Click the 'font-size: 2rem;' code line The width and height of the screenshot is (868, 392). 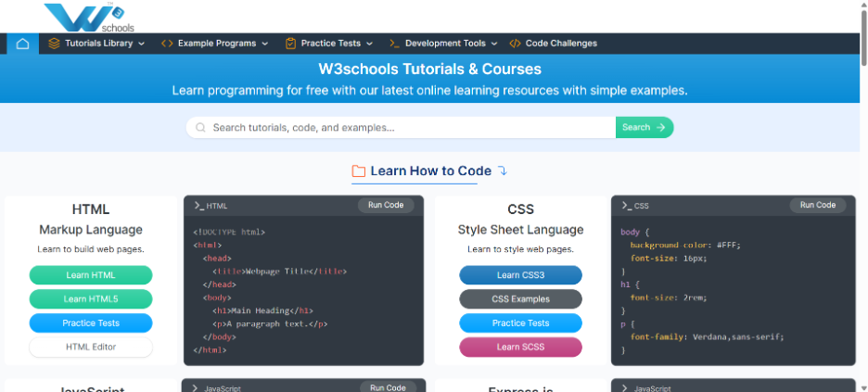click(x=669, y=297)
